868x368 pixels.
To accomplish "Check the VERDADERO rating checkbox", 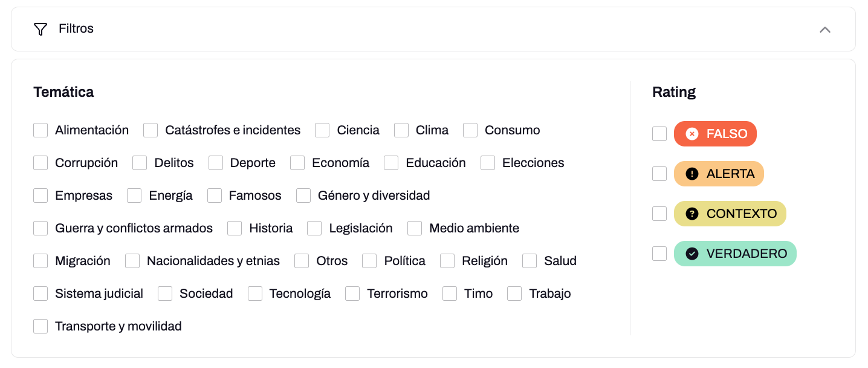I will [659, 254].
